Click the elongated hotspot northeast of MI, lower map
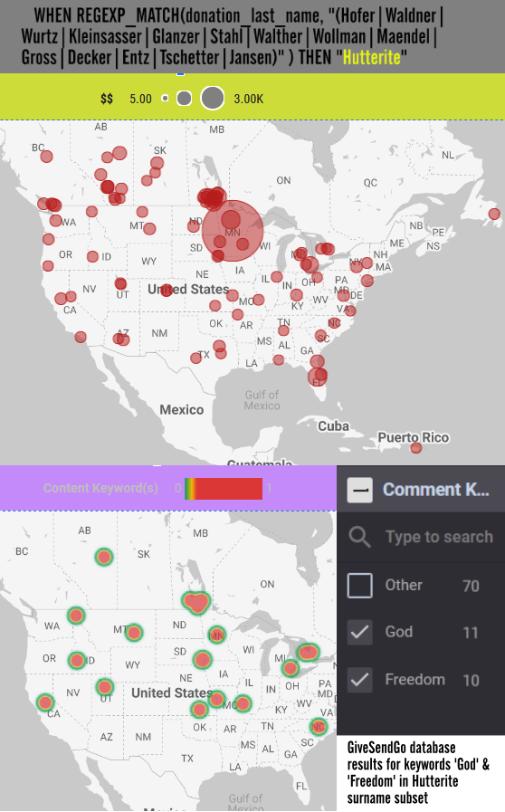The width and height of the screenshot is (505, 812). [x=308, y=652]
